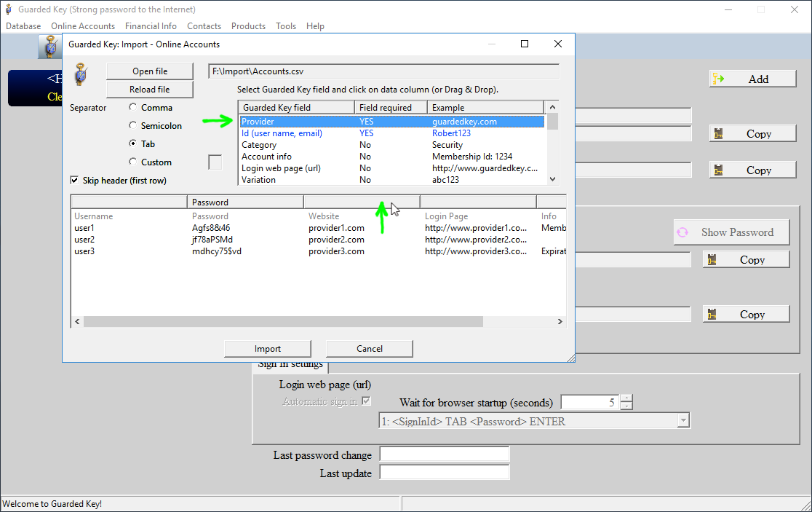Open the Products menu
Viewport: 812px width, 512px height.
(x=249, y=26)
